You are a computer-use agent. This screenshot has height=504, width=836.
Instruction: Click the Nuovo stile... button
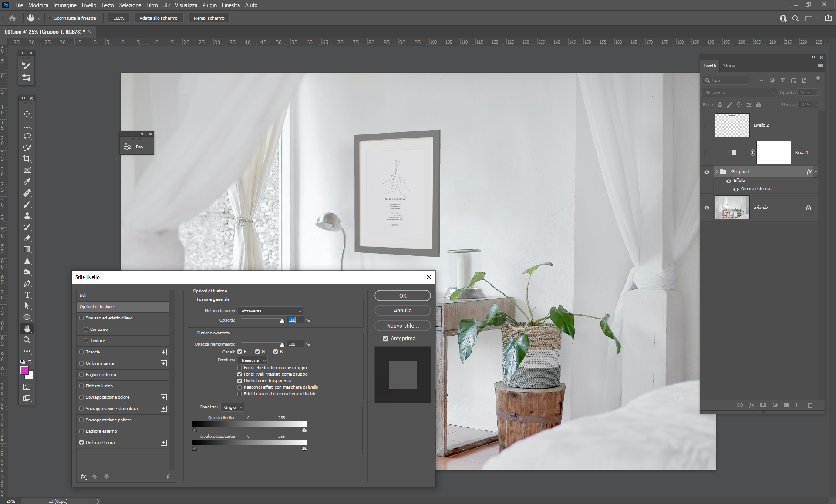[402, 326]
